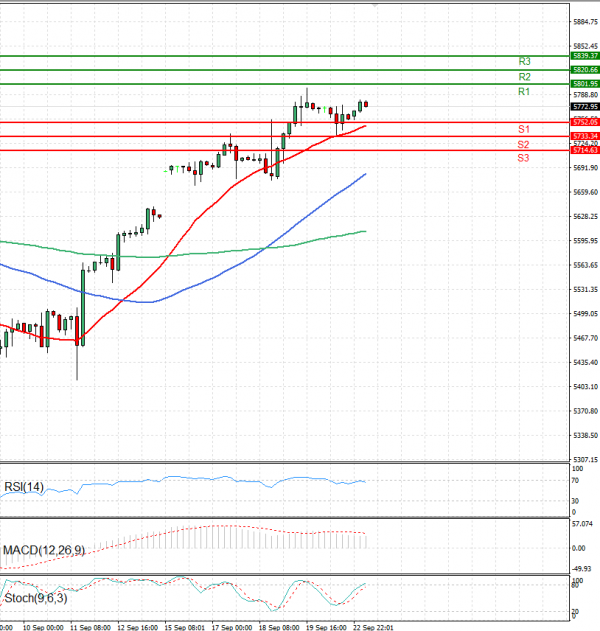Click the 12 Sep 16:00 time label
This screenshot has height=631, width=600.
pos(138,627)
